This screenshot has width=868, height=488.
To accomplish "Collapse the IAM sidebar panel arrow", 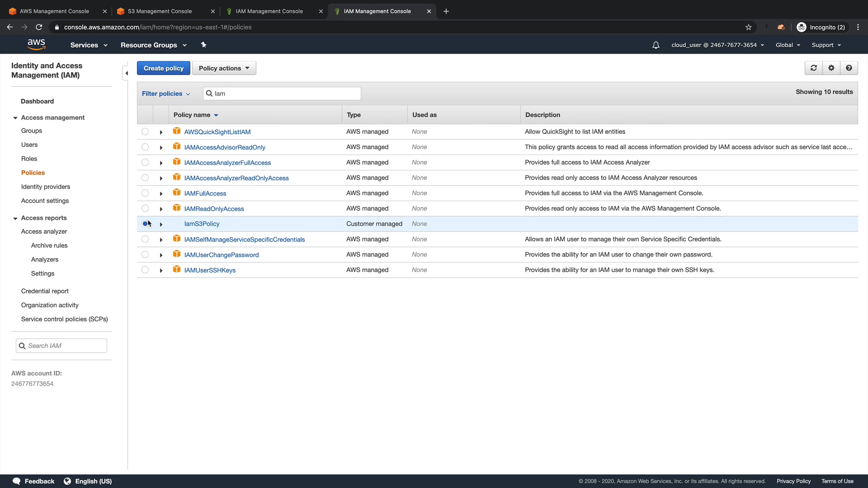I will pos(127,73).
